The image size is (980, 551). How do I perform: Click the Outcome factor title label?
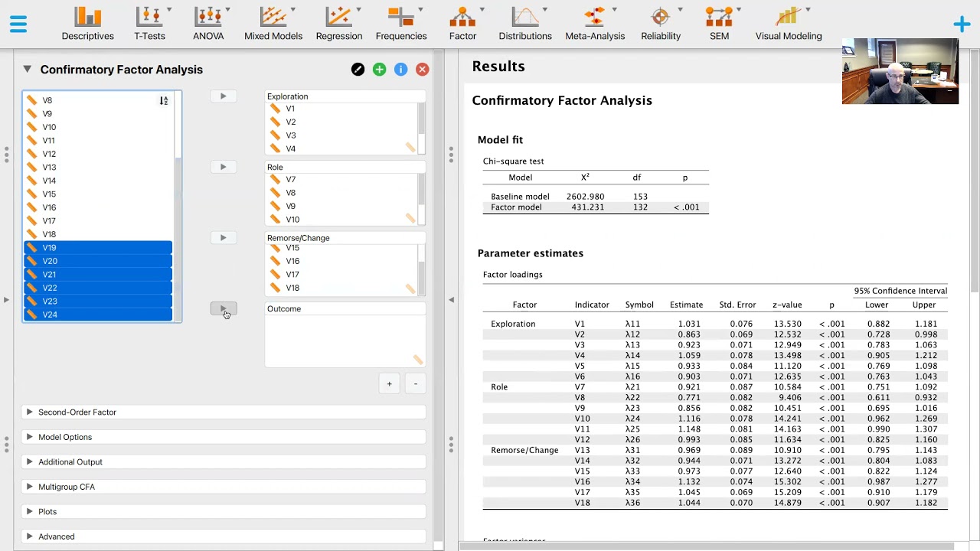pyautogui.click(x=284, y=309)
